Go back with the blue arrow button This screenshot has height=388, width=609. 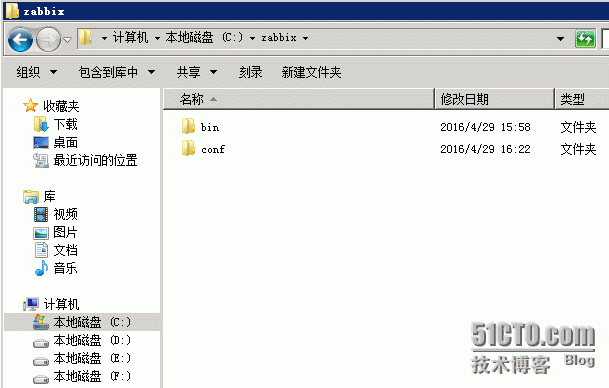pos(20,39)
